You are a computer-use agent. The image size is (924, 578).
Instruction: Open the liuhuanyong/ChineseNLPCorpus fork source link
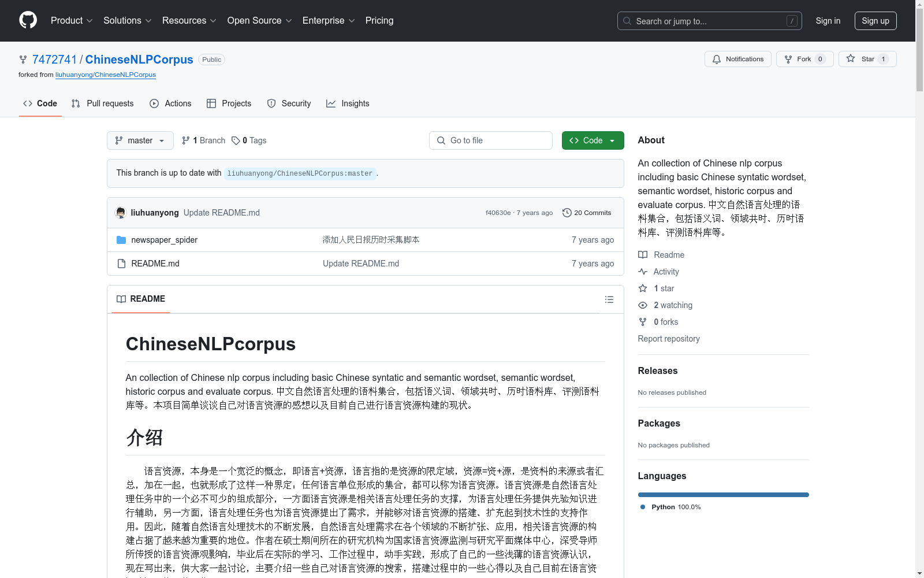106,75
